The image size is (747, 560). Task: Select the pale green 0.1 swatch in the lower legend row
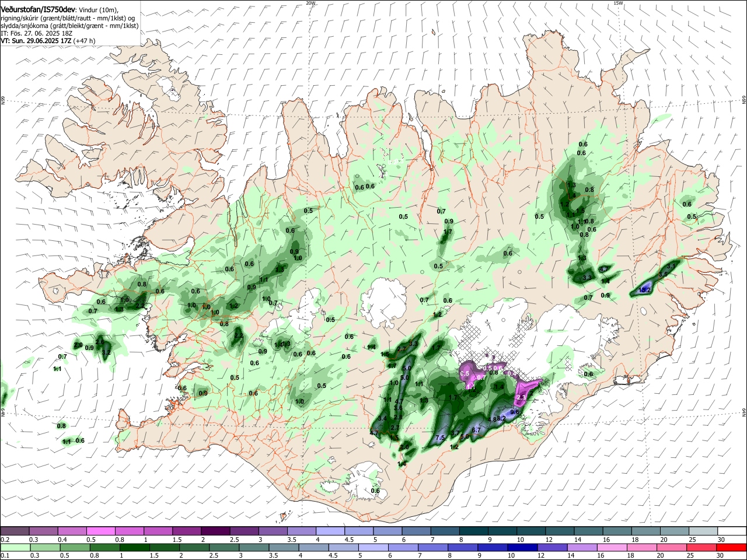(x=15, y=547)
